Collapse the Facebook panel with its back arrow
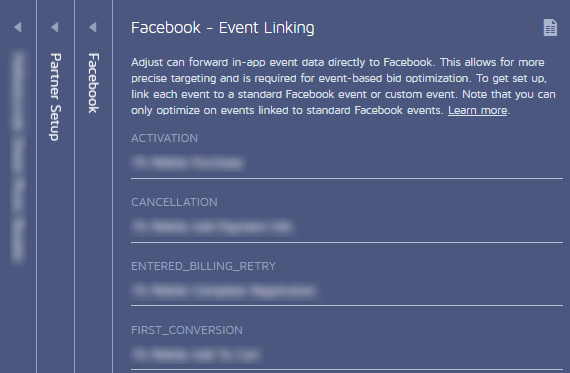This screenshot has width=570, height=373. point(93,27)
